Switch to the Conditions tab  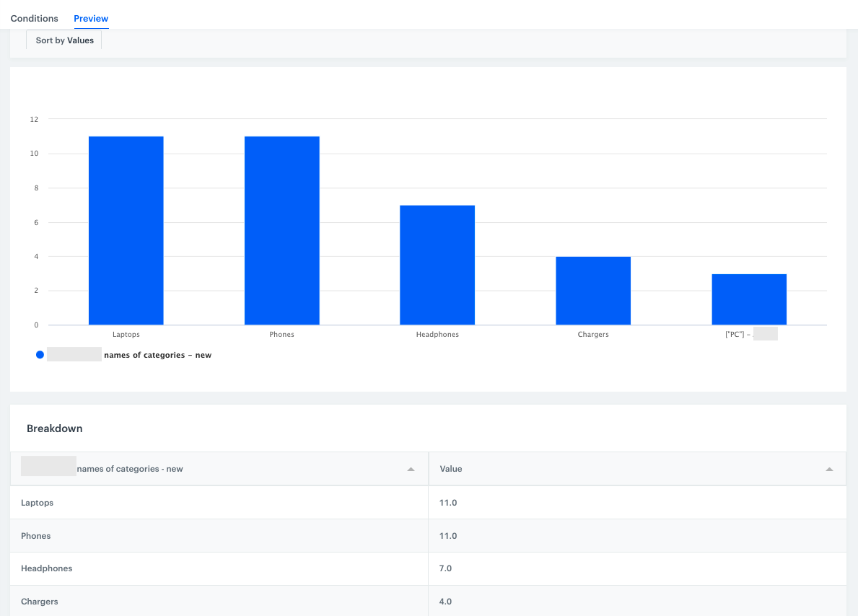[34, 18]
